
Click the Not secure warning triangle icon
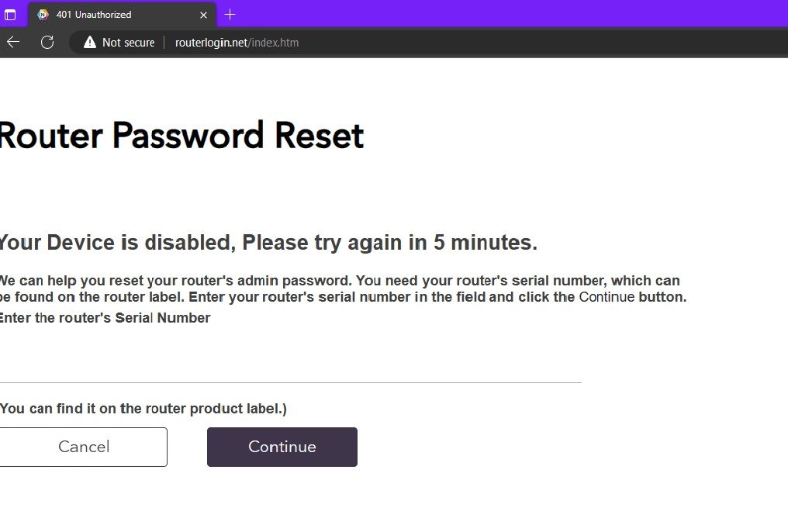pyautogui.click(x=88, y=43)
